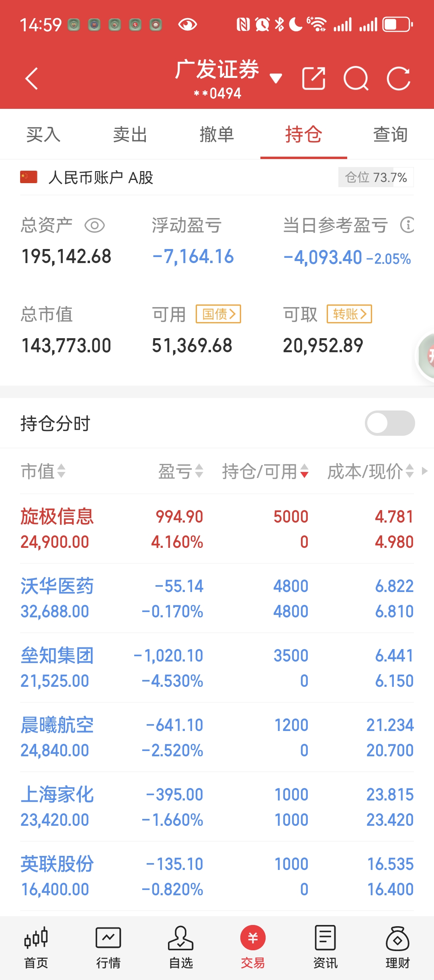Tap the search magnifier icon

click(x=356, y=78)
